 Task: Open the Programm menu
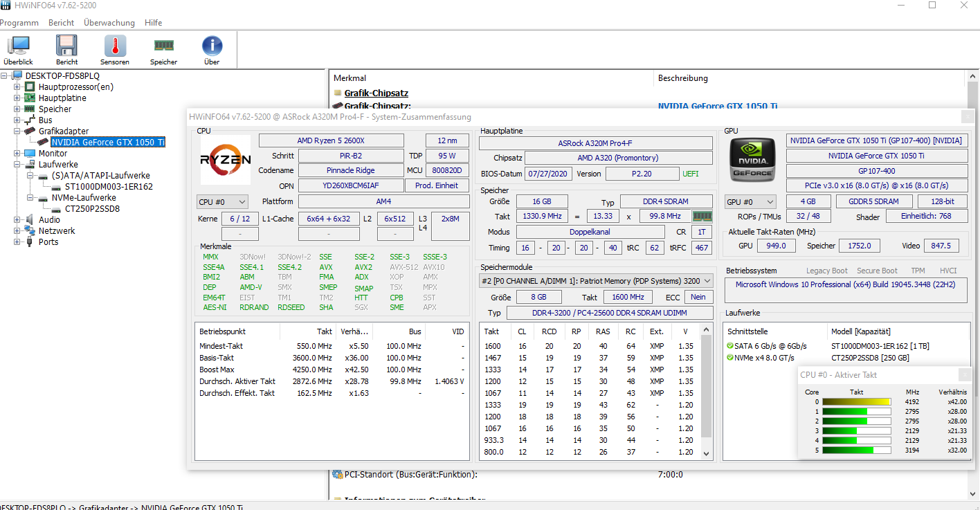click(x=19, y=23)
